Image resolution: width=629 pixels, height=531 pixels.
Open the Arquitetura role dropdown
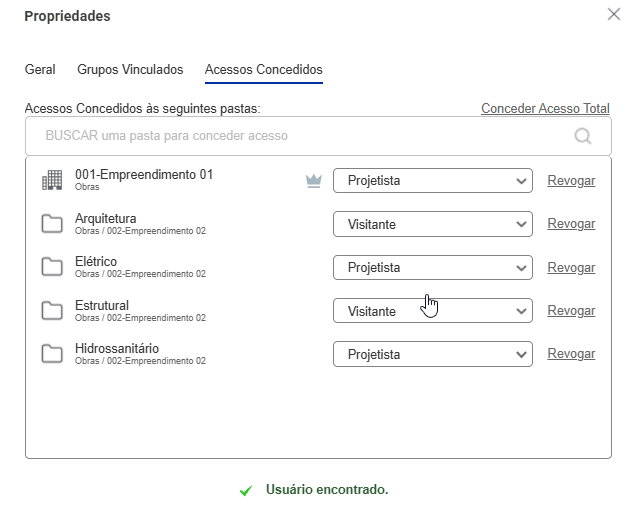[433, 224]
